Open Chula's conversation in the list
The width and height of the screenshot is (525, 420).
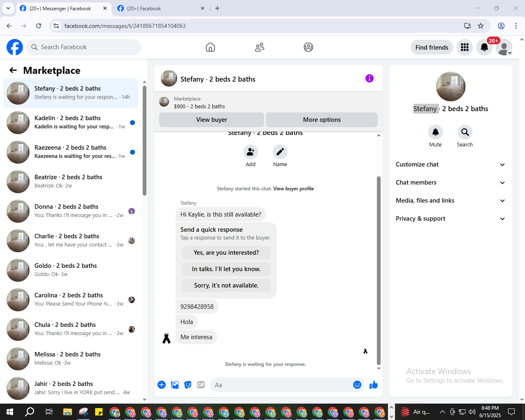click(x=71, y=329)
